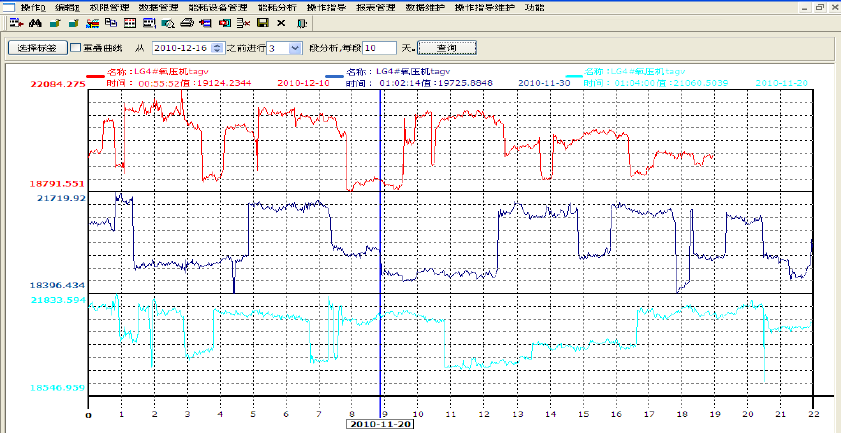This screenshot has height=433, width=841.
Task: Toggle the 重叠曲线 checkbox
Action: (77, 47)
